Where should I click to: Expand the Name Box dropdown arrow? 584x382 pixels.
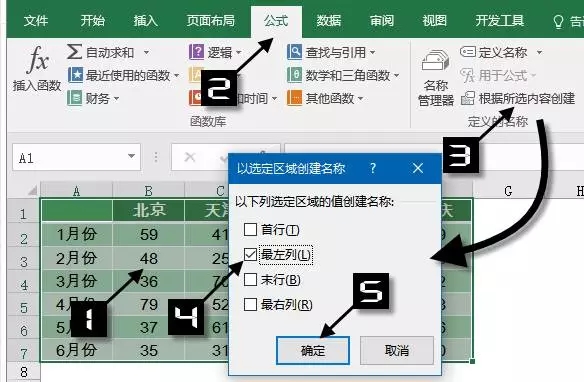131,156
